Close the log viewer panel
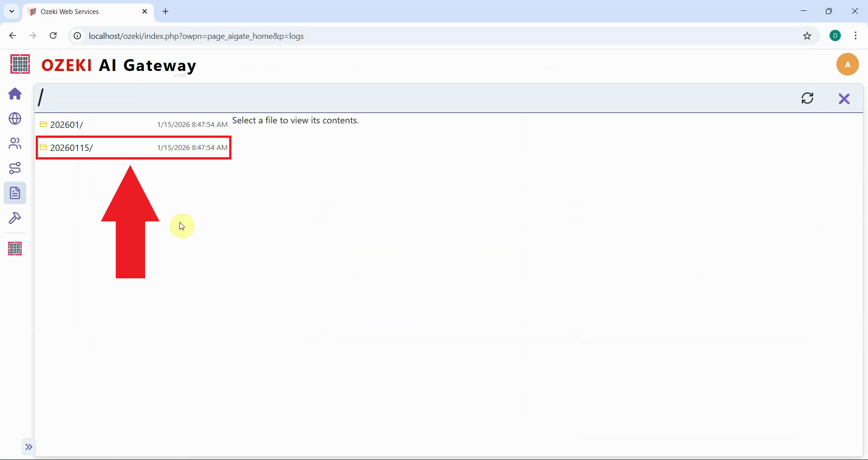868x460 pixels. [844, 98]
